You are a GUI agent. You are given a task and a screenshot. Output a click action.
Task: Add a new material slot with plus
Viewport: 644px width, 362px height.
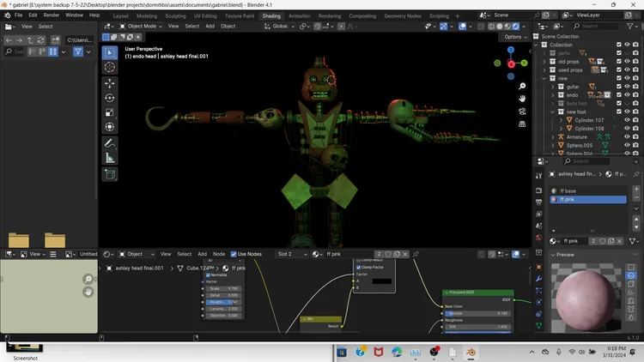tap(636, 190)
